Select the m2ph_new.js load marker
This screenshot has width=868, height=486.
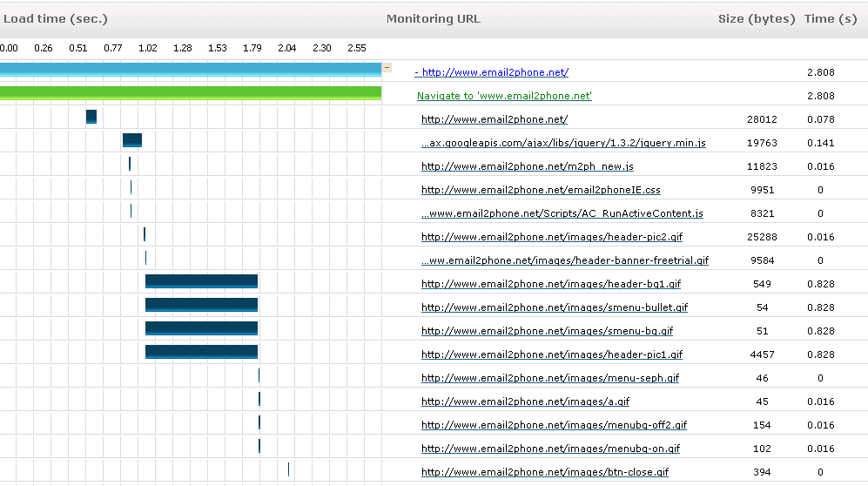coord(130,164)
